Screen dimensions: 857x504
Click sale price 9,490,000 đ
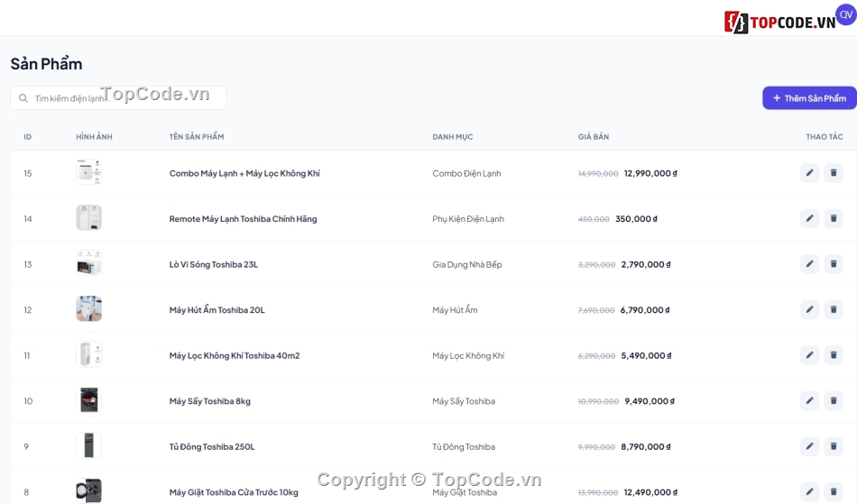[x=650, y=401]
